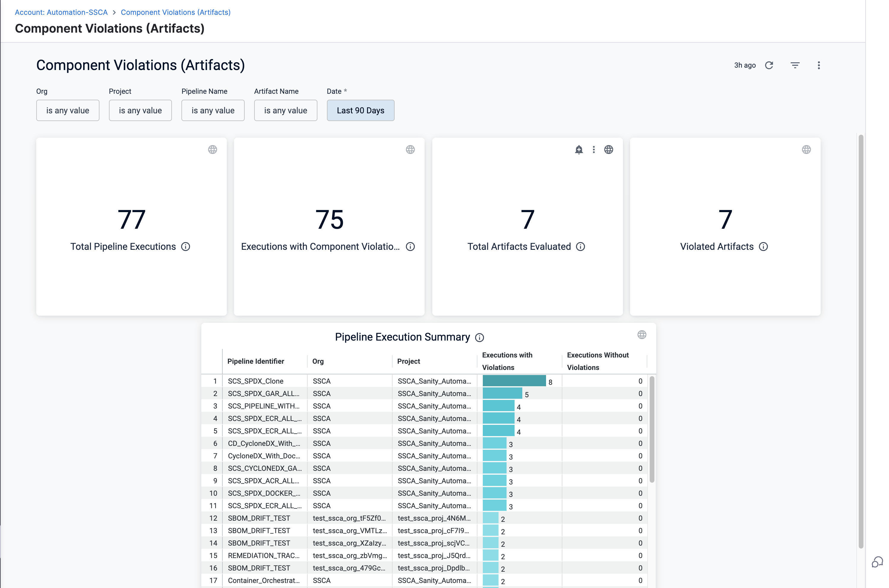The image size is (889, 588).
Task: Click globe icon on Violated Artifacts tile
Action: [x=806, y=150]
